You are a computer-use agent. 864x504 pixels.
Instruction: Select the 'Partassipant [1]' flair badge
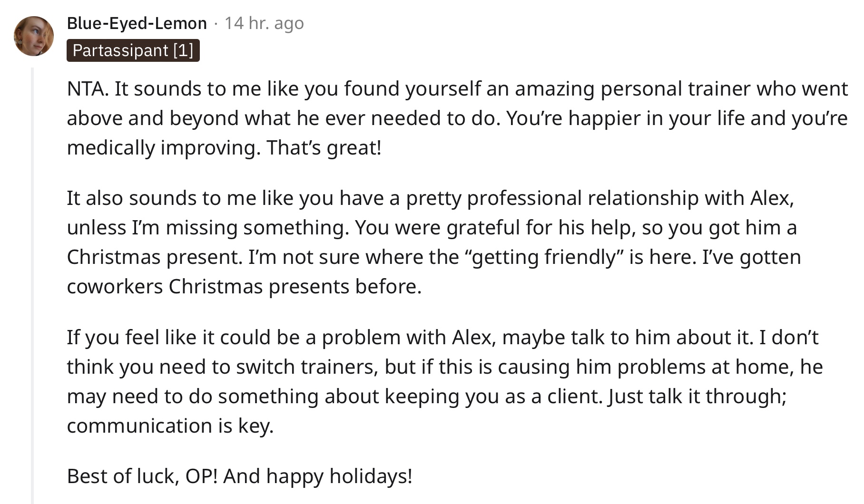(x=133, y=50)
